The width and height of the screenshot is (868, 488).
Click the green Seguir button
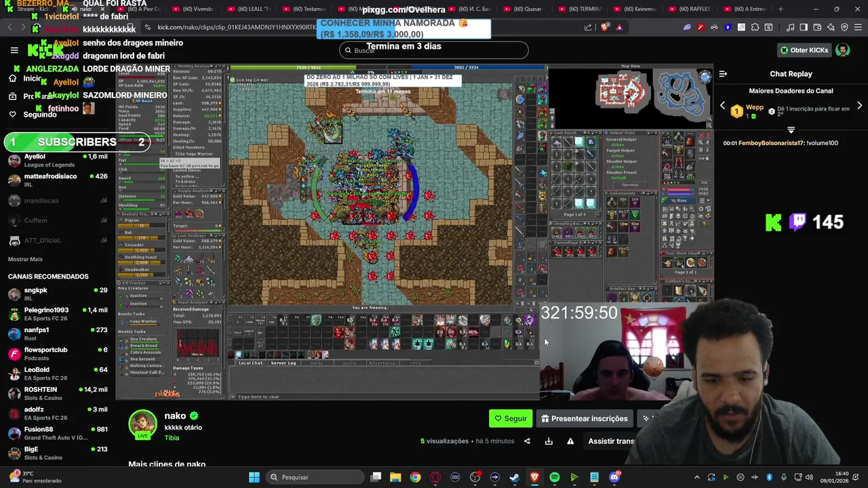coord(511,418)
